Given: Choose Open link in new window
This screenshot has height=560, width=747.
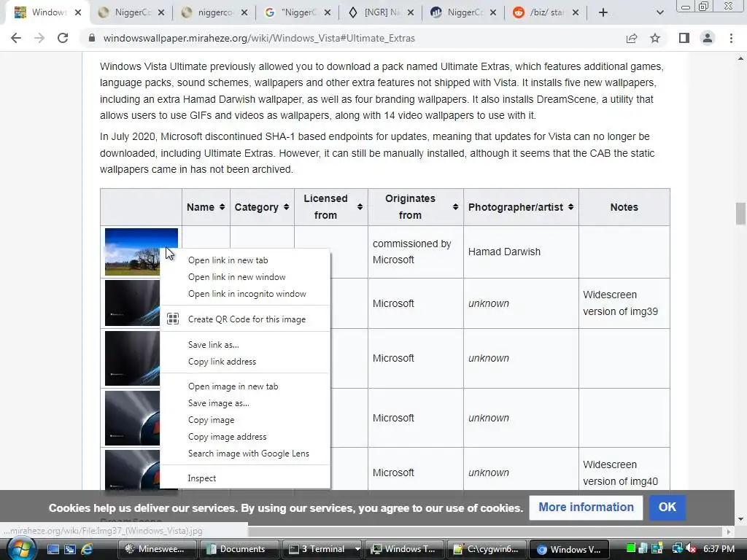Looking at the screenshot, I should [245, 277].
